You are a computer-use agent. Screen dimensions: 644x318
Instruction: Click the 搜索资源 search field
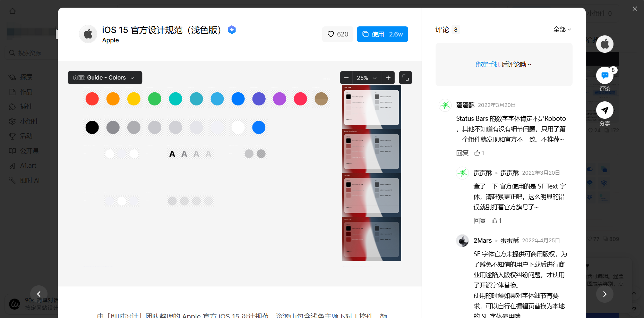click(31, 53)
